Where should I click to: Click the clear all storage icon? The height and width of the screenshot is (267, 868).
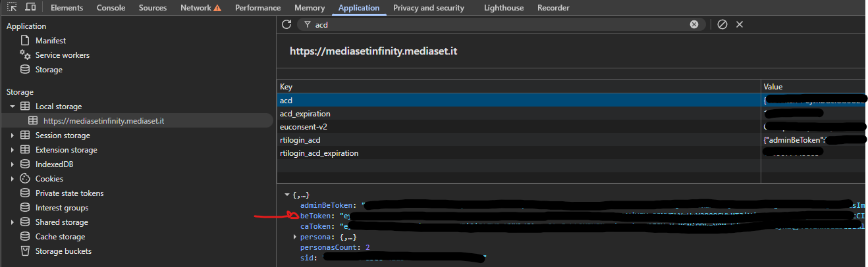click(722, 24)
